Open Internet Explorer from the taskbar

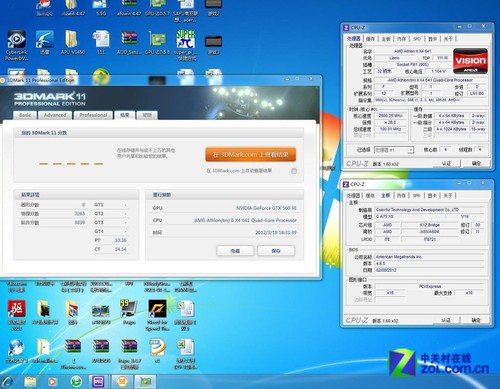click(7, 381)
